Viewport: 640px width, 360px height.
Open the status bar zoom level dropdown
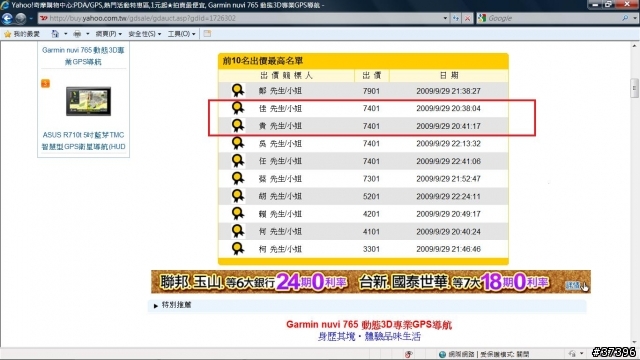point(582,353)
